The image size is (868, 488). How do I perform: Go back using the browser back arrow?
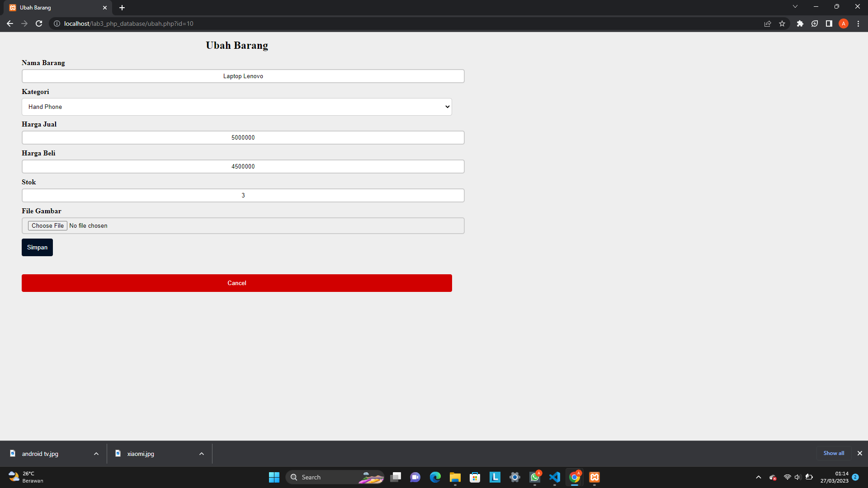[x=10, y=23]
